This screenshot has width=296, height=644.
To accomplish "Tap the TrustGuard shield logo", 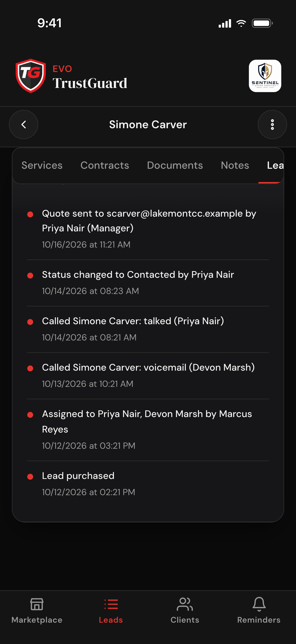I will click(x=31, y=76).
